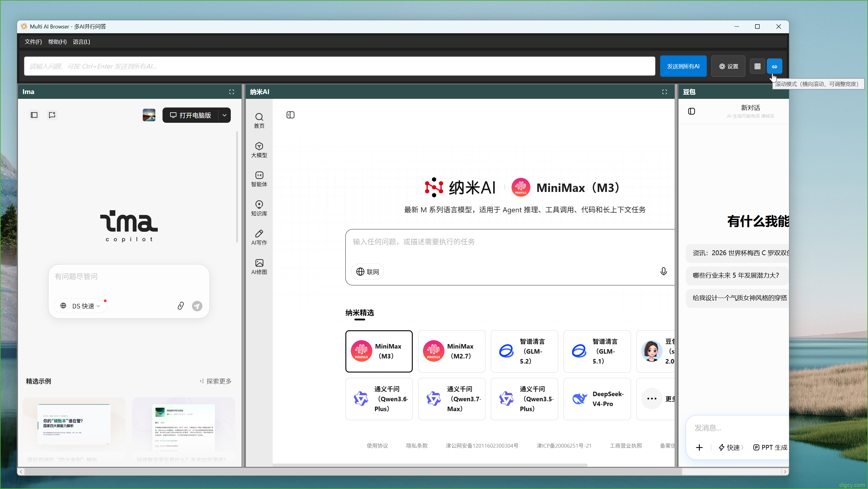868x489 pixels.
Task: Select 通义千问 (Qwen3.6-Plus) card
Action: [379, 399]
